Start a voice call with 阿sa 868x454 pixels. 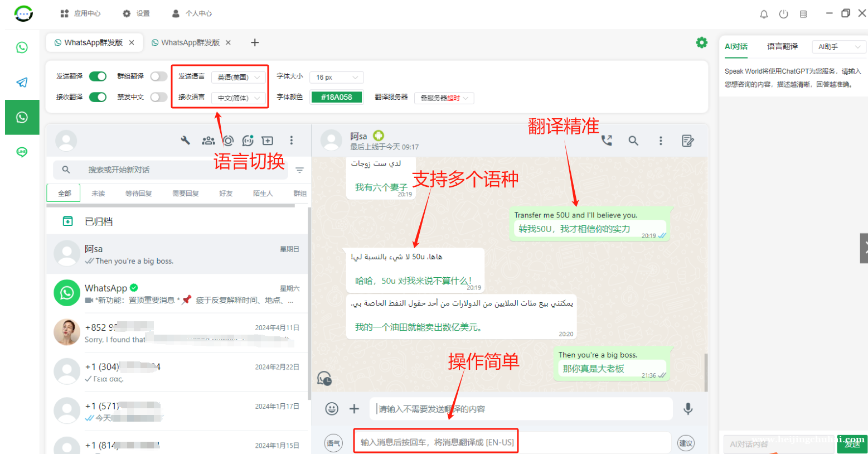607,141
